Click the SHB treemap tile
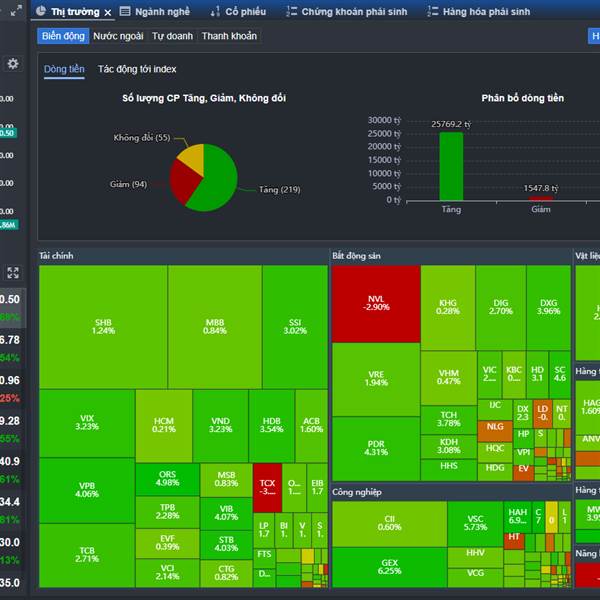Screen dimensions: 600x600 pyautogui.click(x=103, y=327)
